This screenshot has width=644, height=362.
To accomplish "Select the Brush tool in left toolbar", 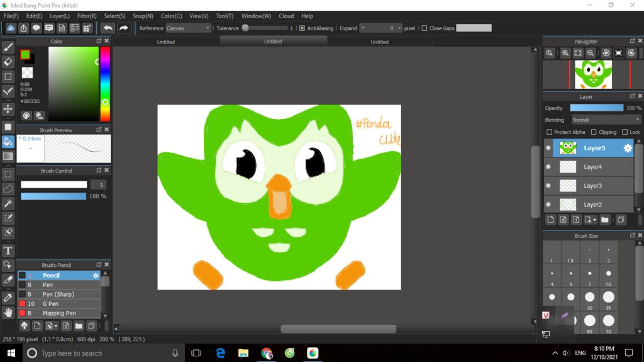I will pyautogui.click(x=8, y=47).
